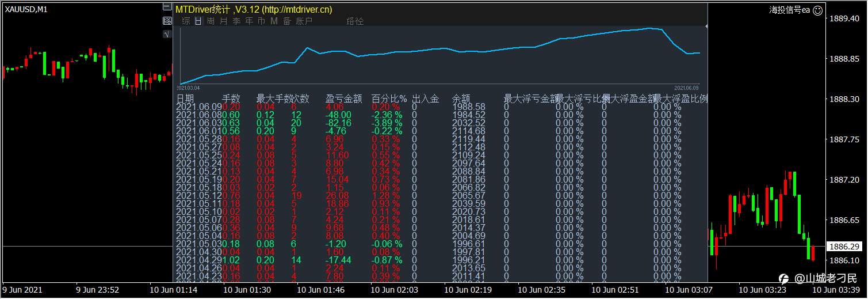This screenshot has width=868, height=299.
Task: Open the 币 currency tab
Action: (262, 21)
